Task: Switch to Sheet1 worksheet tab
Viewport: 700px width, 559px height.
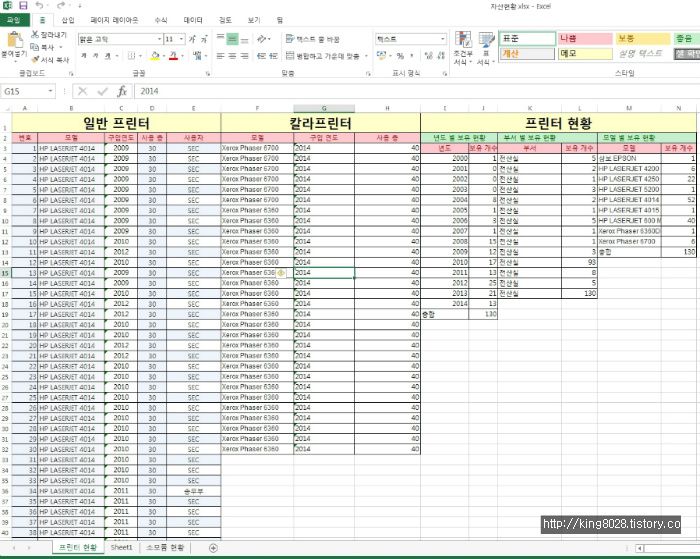Action: 121,547
